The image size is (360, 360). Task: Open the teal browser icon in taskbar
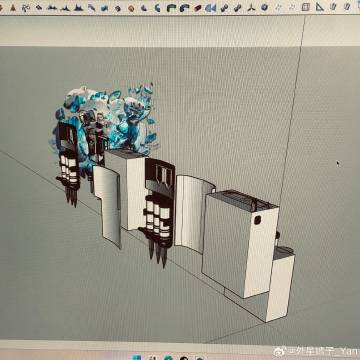pyautogui.click(x=168, y=358)
